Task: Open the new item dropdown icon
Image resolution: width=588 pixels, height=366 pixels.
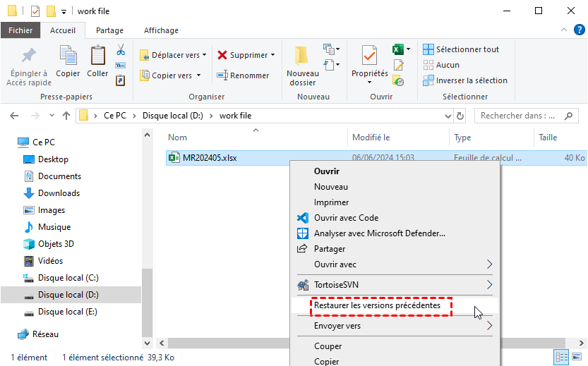Action: (332, 49)
